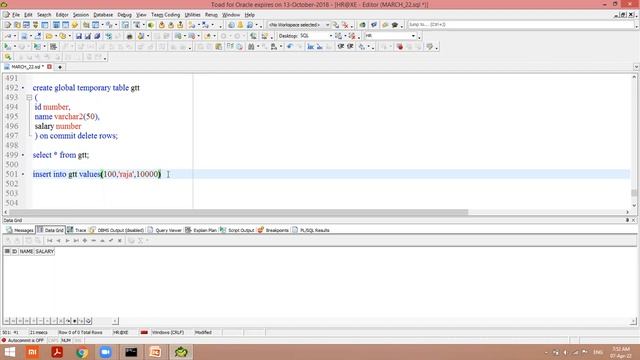Click the green play circle icon

pyautogui.click(x=151, y=25)
